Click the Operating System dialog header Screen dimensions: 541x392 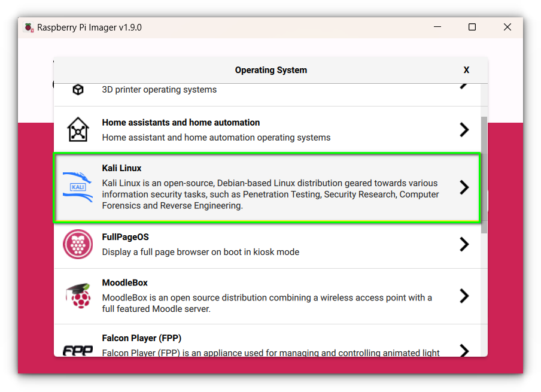[270, 70]
